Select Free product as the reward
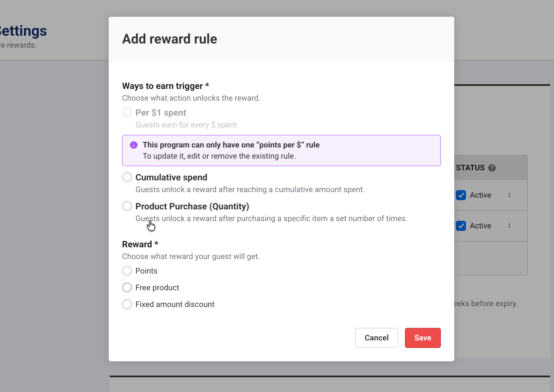554x392 pixels. click(x=127, y=287)
